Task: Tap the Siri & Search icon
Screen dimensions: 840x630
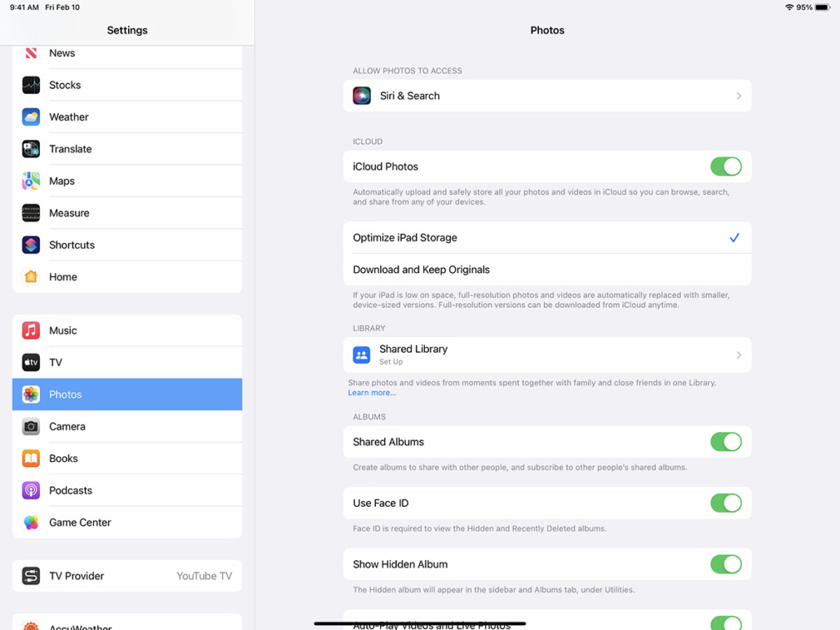Action: click(x=361, y=95)
